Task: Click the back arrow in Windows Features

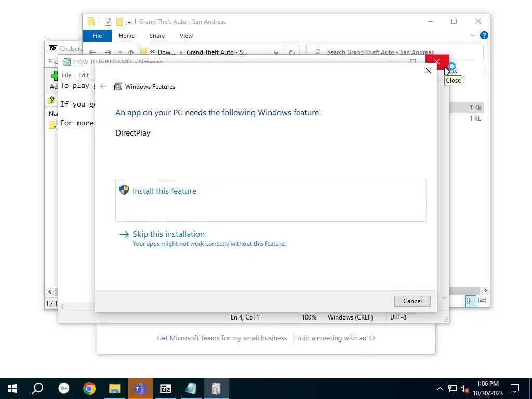Action: click(103, 87)
